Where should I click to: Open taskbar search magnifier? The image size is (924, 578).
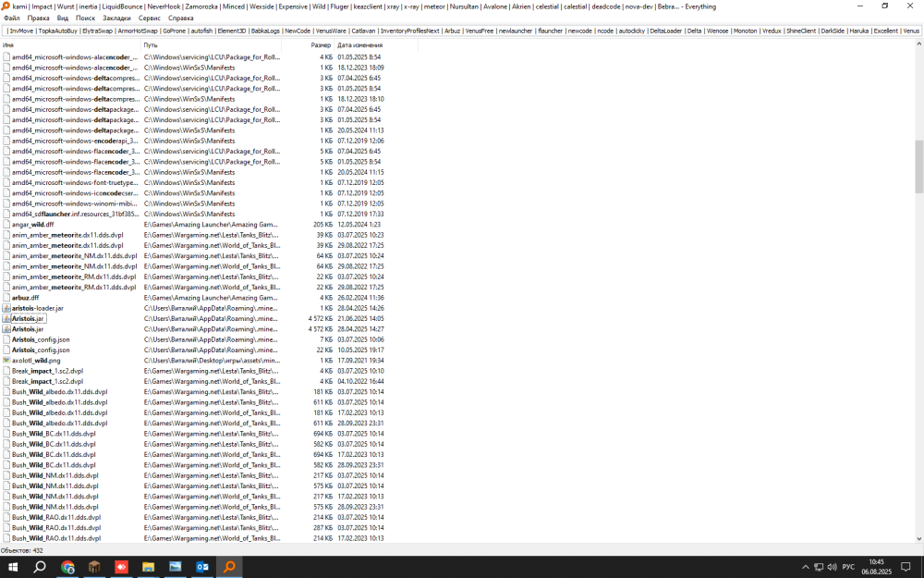point(40,567)
